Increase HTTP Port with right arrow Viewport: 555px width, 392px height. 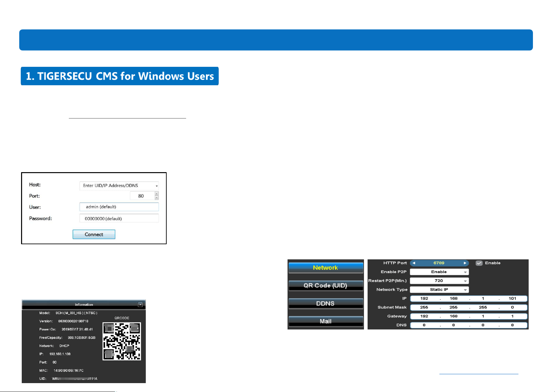point(465,263)
